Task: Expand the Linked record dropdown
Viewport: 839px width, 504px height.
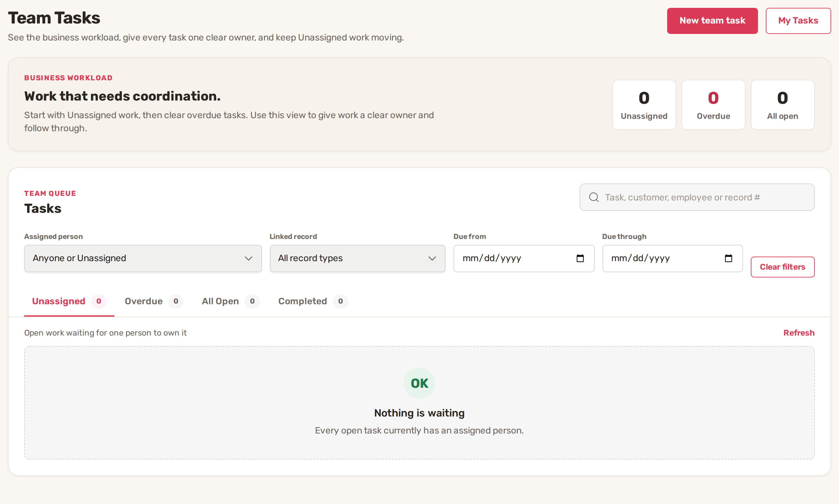Action: click(x=357, y=259)
